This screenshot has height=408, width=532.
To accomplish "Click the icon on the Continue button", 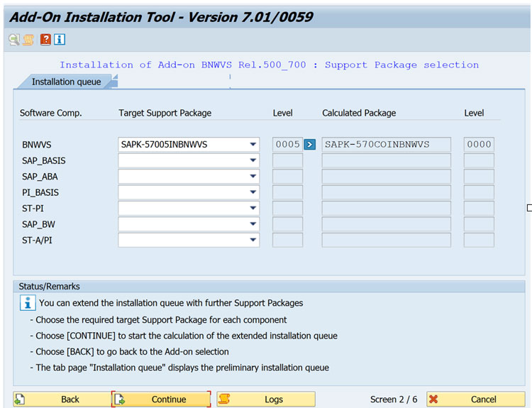I will (119, 399).
